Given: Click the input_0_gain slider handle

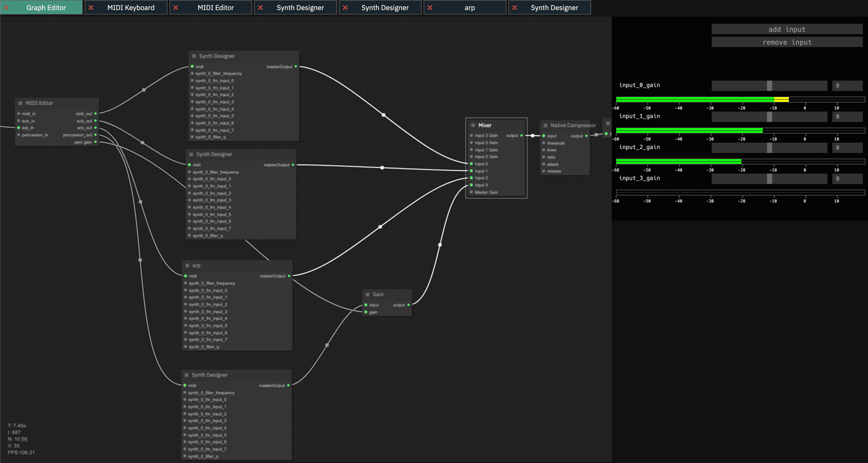Looking at the screenshot, I should click(769, 86).
